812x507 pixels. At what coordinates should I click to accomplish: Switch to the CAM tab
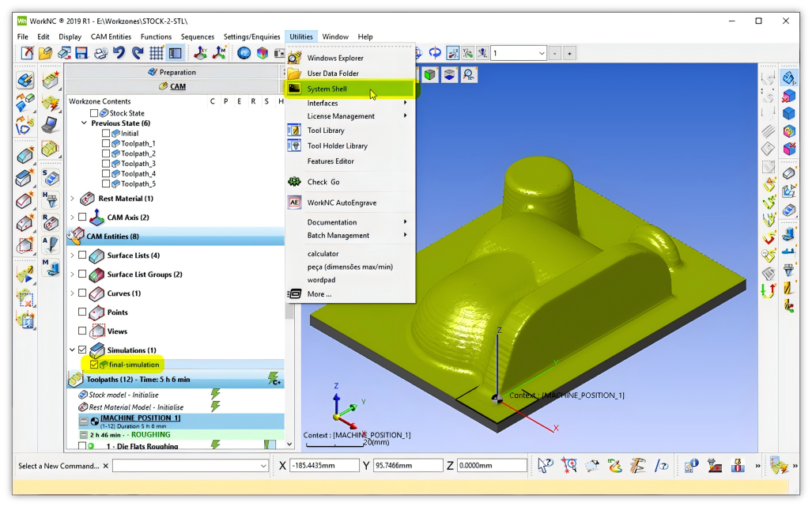tap(172, 86)
